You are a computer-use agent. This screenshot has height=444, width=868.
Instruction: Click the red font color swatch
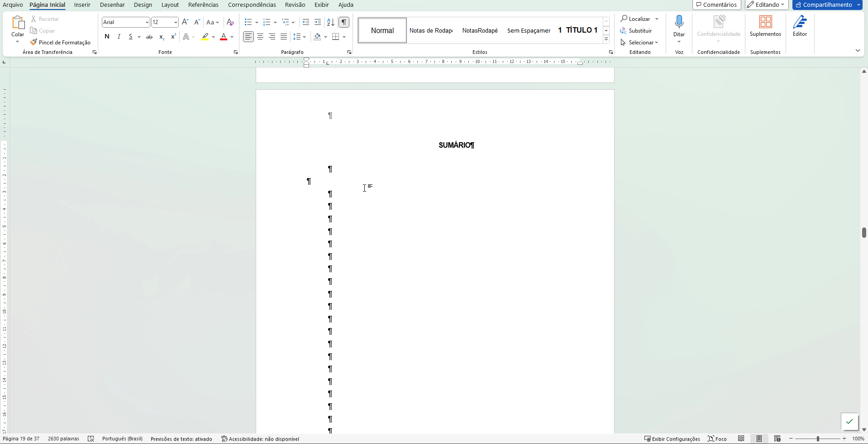coord(224,37)
